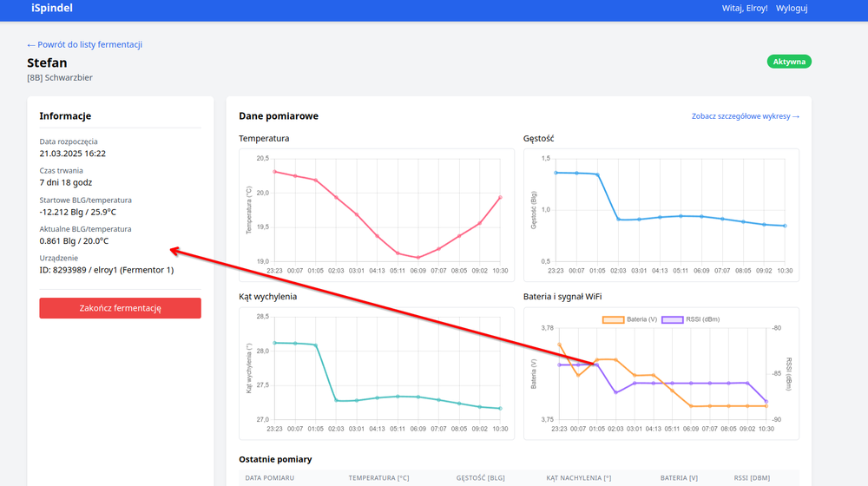
Task: Toggle RSSI (dBm) legend series
Action: tap(692, 319)
